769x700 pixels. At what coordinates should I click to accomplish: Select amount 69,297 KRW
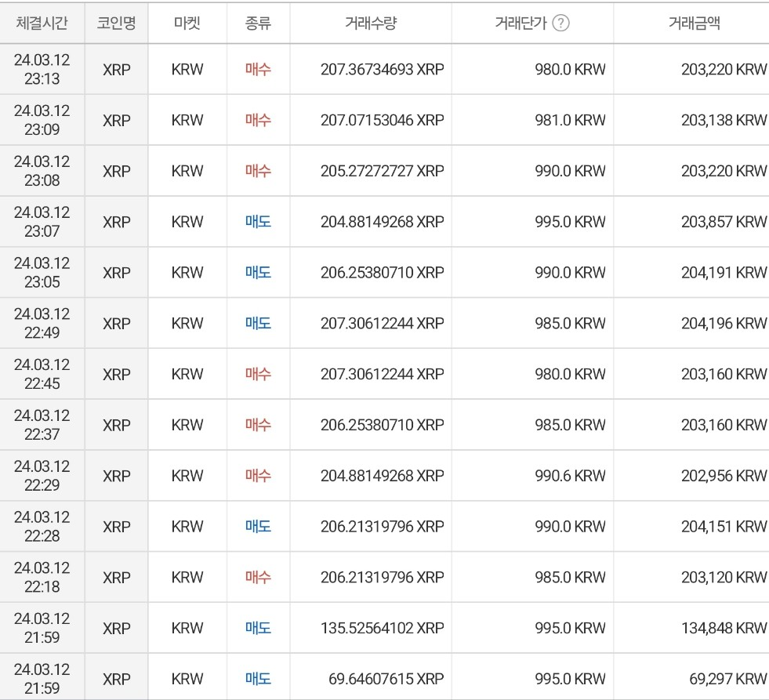tap(727, 679)
